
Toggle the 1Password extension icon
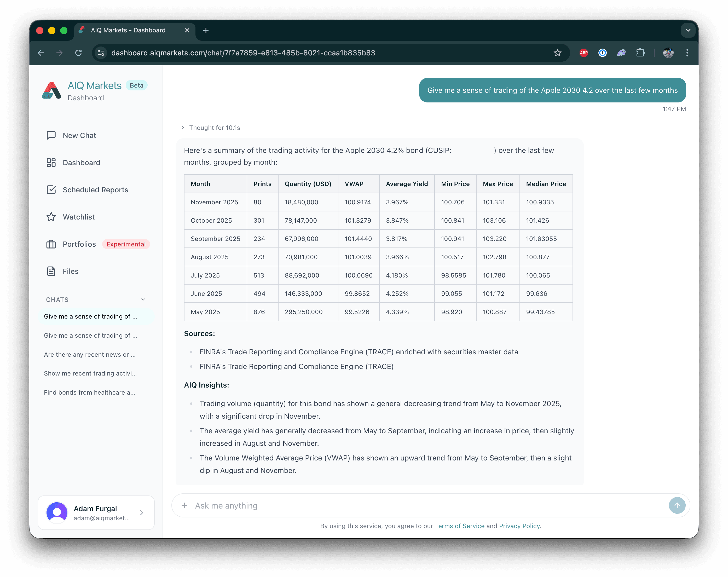[603, 53]
